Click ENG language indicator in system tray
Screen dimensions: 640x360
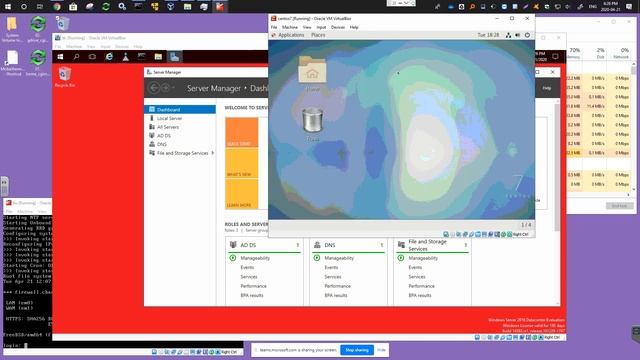[x=592, y=7]
